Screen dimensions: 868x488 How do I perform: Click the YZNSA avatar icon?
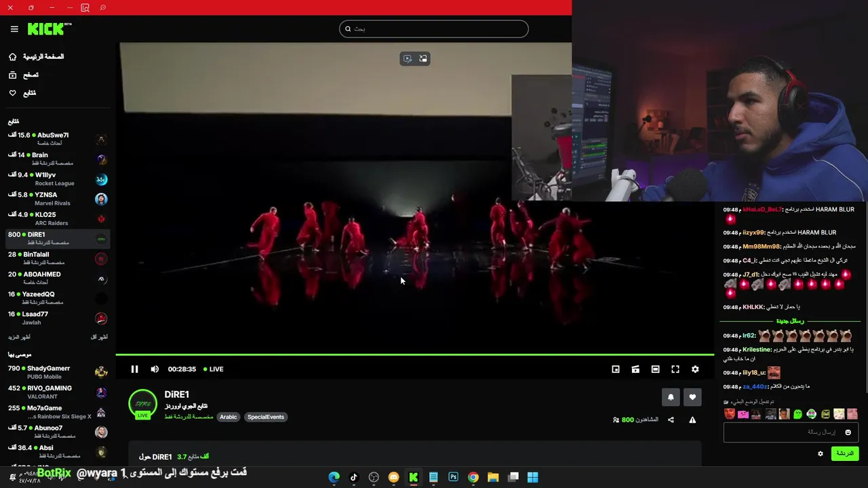[101, 199]
